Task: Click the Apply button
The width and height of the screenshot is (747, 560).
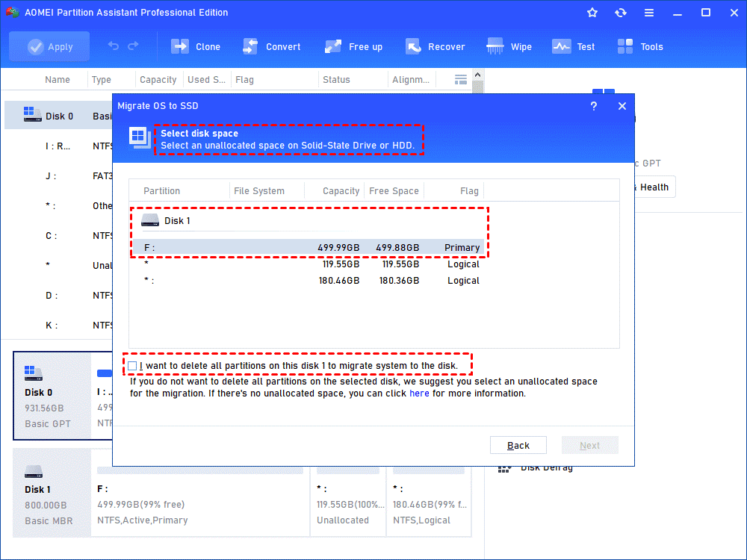Action: tap(49, 46)
